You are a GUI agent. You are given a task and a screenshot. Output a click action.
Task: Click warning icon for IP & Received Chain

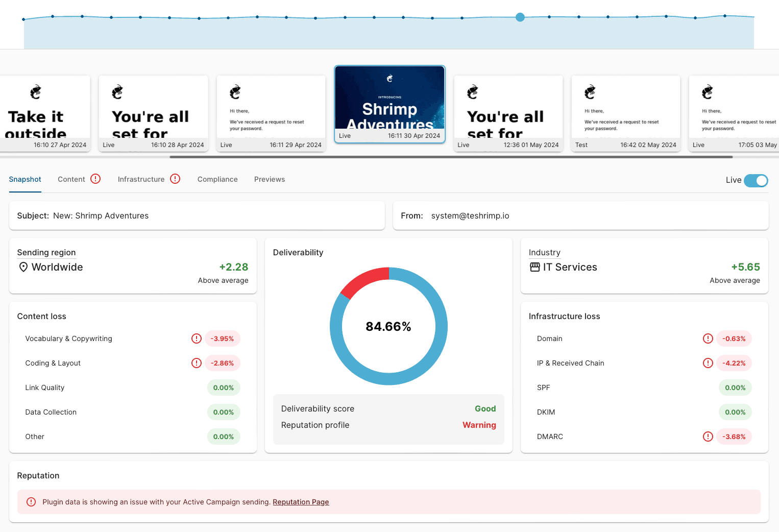click(x=708, y=363)
